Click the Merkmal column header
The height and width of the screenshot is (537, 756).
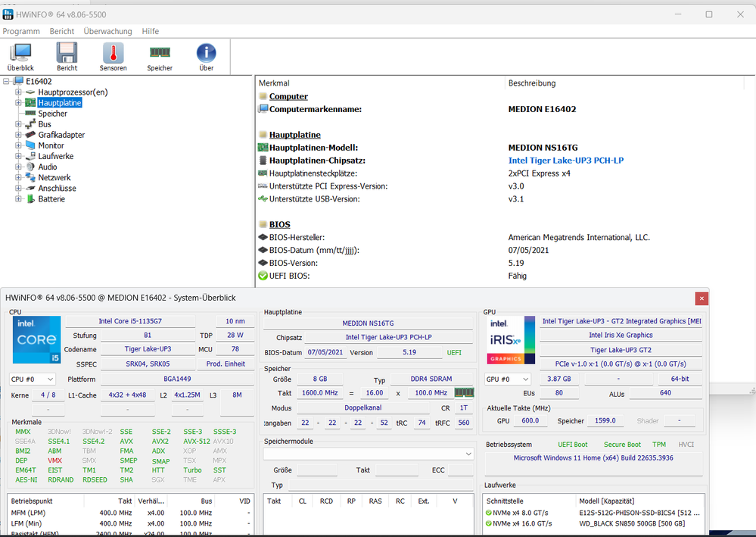[274, 83]
